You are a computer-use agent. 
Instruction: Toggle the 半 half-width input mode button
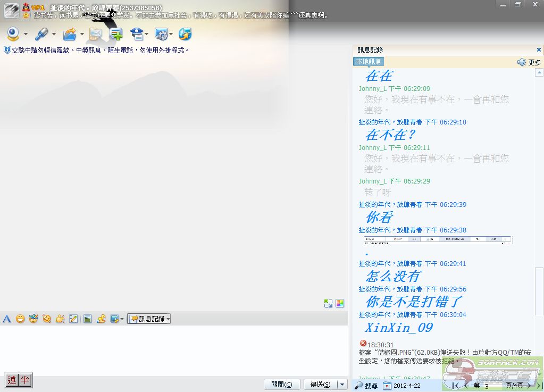24,380
